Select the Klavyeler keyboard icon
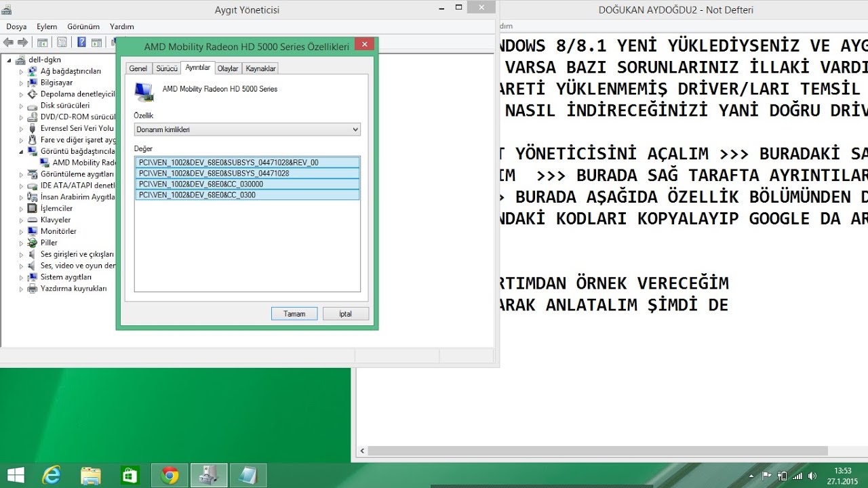The width and height of the screenshot is (868, 488). (33, 220)
